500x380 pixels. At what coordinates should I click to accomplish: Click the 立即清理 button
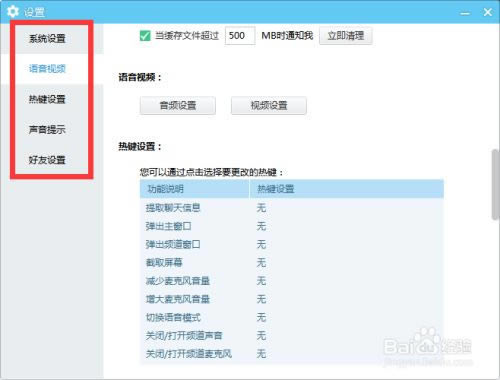[x=346, y=36]
